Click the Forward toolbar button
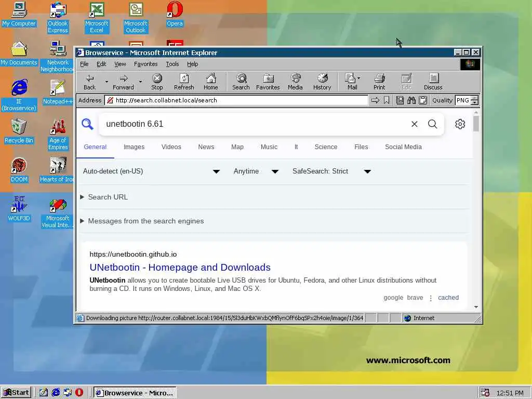Image resolution: width=532 pixels, height=399 pixels. pos(123,82)
